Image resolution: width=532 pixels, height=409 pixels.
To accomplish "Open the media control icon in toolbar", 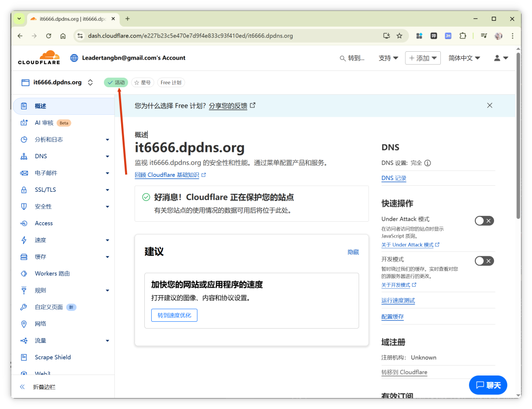I will [484, 35].
